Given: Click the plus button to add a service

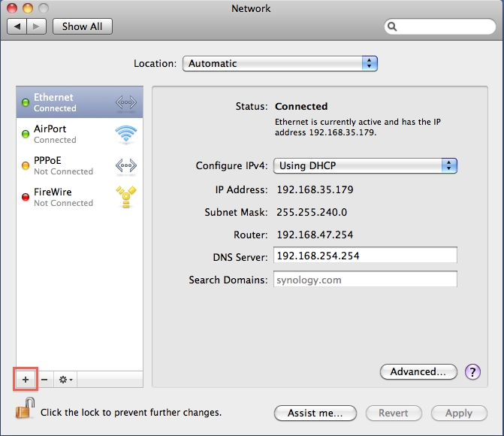Looking at the screenshot, I should pyautogui.click(x=26, y=380).
